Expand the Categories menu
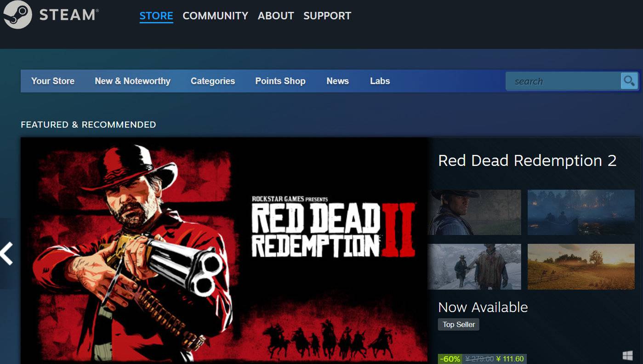The height and width of the screenshot is (364, 643). click(213, 81)
